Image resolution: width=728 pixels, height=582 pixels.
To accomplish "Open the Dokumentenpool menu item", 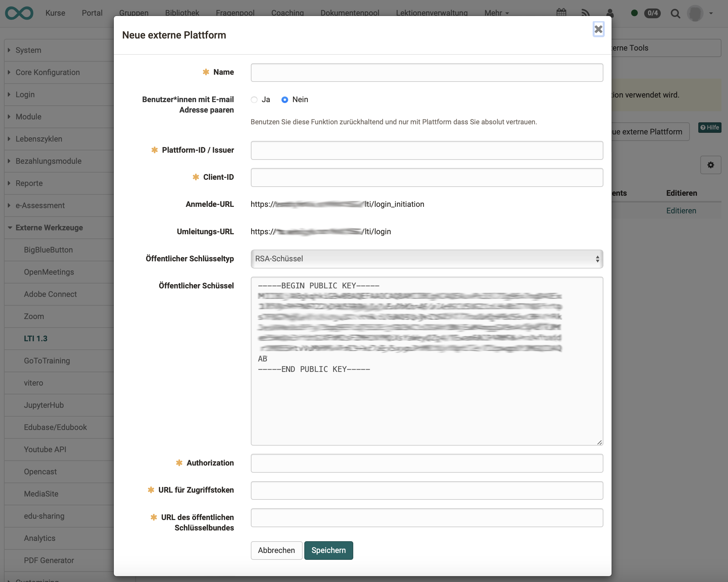I will tap(350, 13).
